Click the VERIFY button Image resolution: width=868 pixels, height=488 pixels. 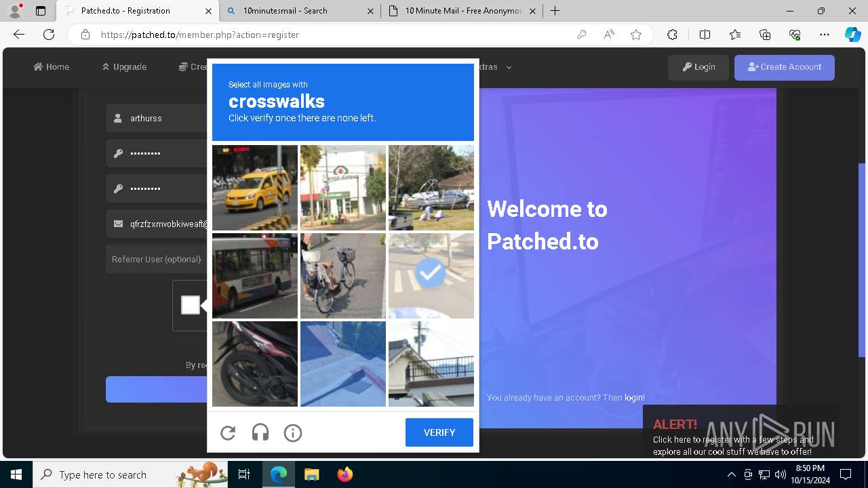coord(439,432)
